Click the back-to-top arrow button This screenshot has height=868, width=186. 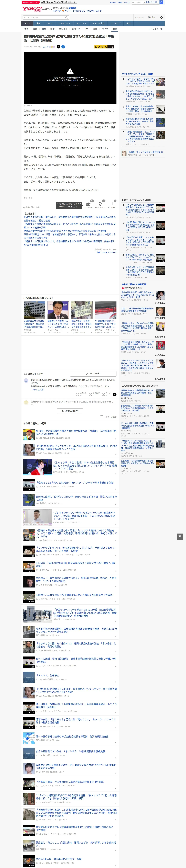180,537
